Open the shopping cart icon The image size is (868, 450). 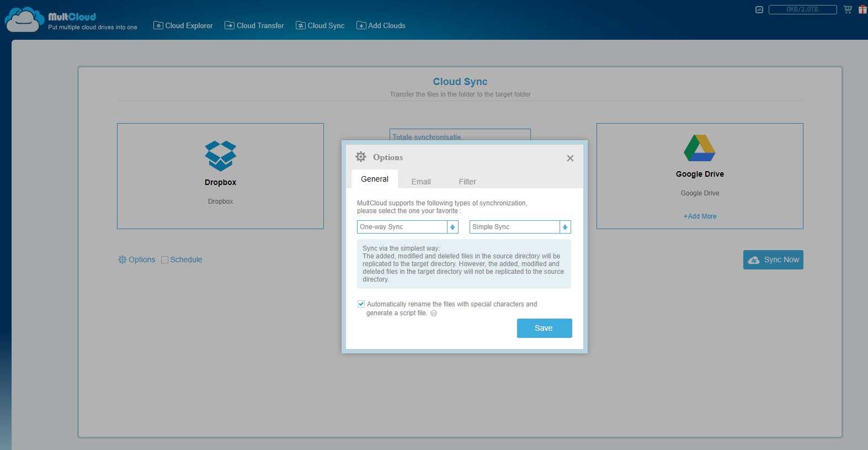pos(848,9)
